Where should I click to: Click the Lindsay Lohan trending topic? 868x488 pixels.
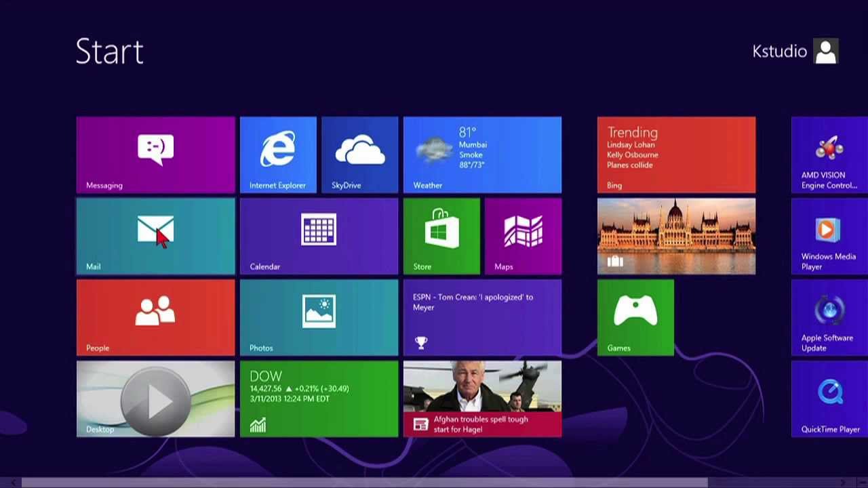point(631,145)
